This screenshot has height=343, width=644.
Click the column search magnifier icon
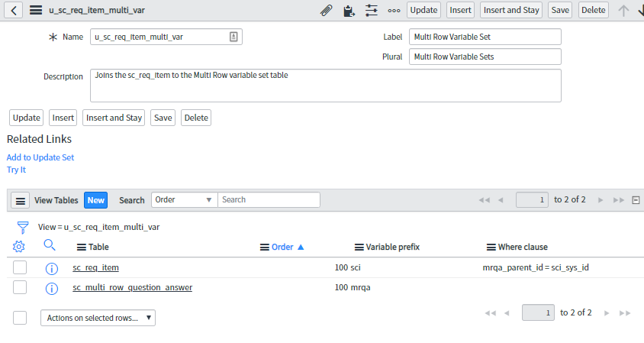pyautogui.click(x=50, y=245)
